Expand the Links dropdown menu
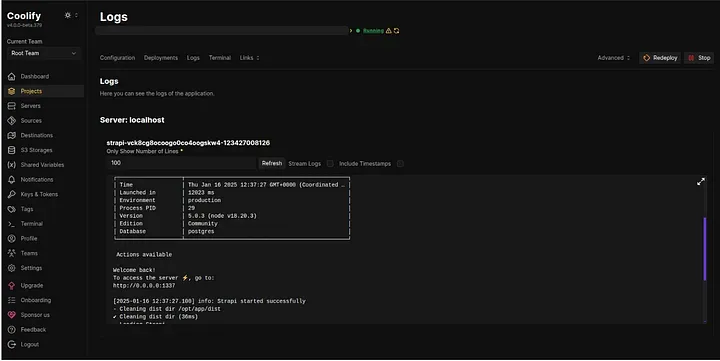720x361 pixels. pyautogui.click(x=249, y=58)
